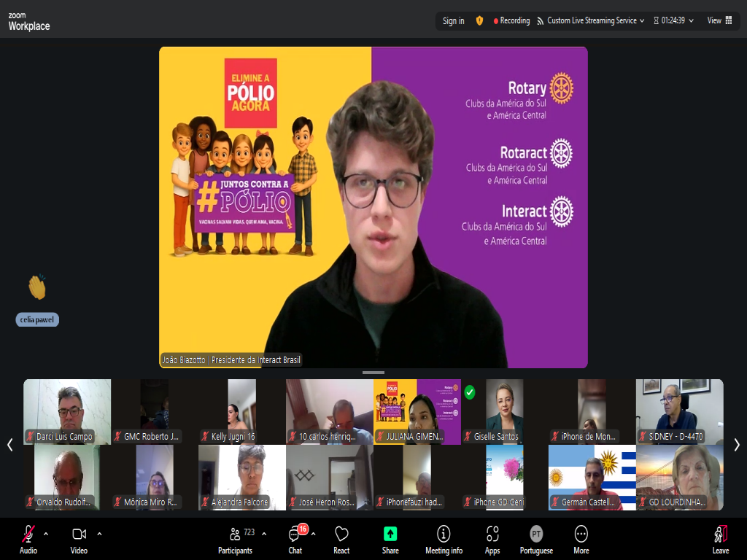The width and height of the screenshot is (747, 560).
Task: Click the encryption shield icon
Action: (x=479, y=20)
